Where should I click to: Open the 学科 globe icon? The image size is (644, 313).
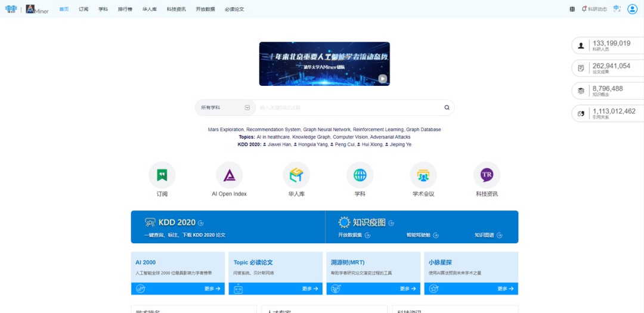click(x=360, y=175)
